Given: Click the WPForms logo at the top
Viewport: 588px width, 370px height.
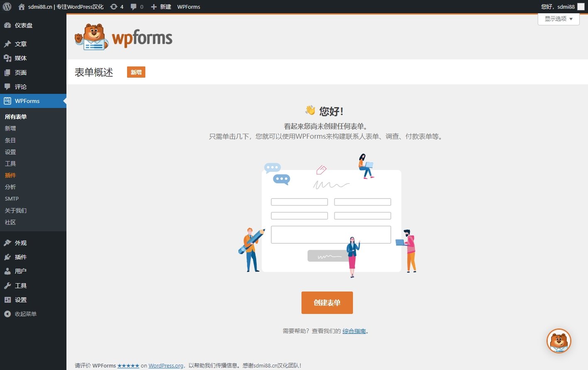Looking at the screenshot, I should tap(123, 37).
